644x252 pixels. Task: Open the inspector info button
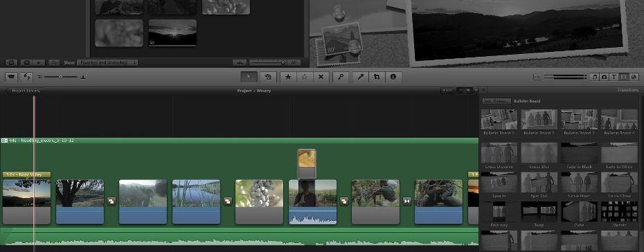(393, 77)
